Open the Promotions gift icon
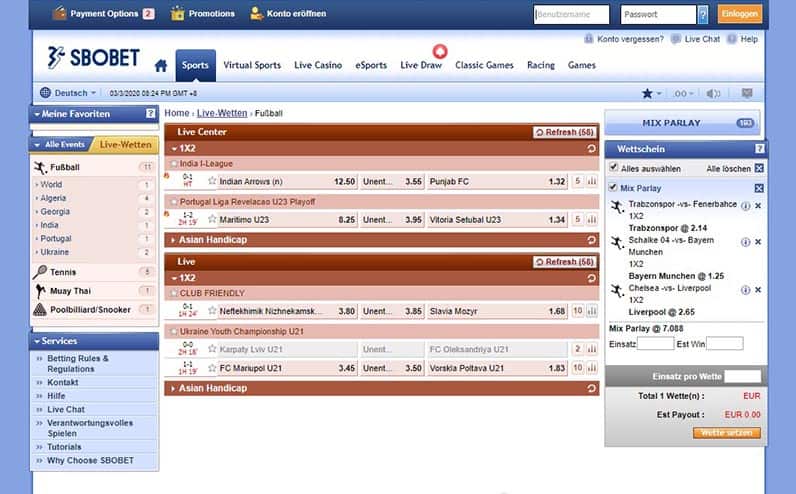 (177, 13)
